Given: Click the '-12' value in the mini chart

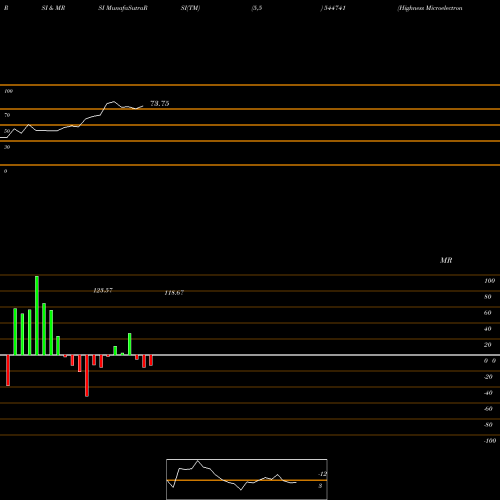Looking at the screenshot, I should click(322, 474).
